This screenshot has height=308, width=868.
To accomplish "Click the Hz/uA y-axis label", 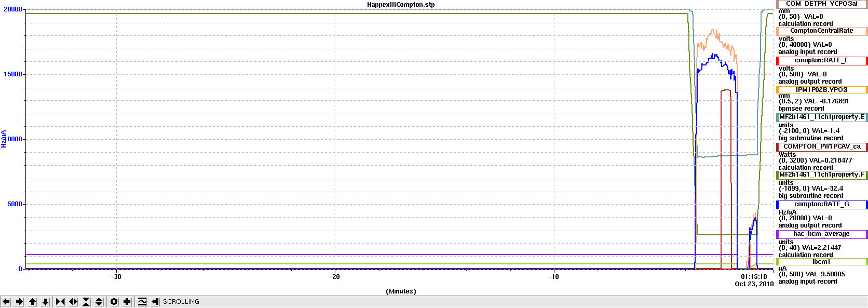I will pyautogui.click(x=4, y=139).
